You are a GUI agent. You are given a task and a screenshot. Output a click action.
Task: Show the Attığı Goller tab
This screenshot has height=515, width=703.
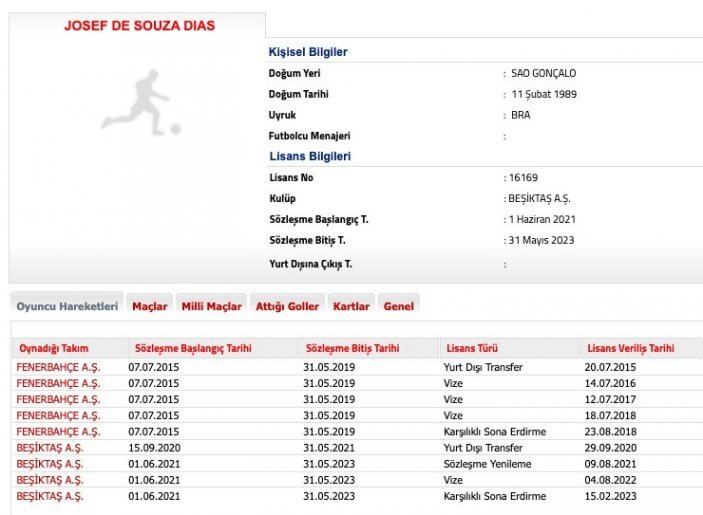(287, 306)
